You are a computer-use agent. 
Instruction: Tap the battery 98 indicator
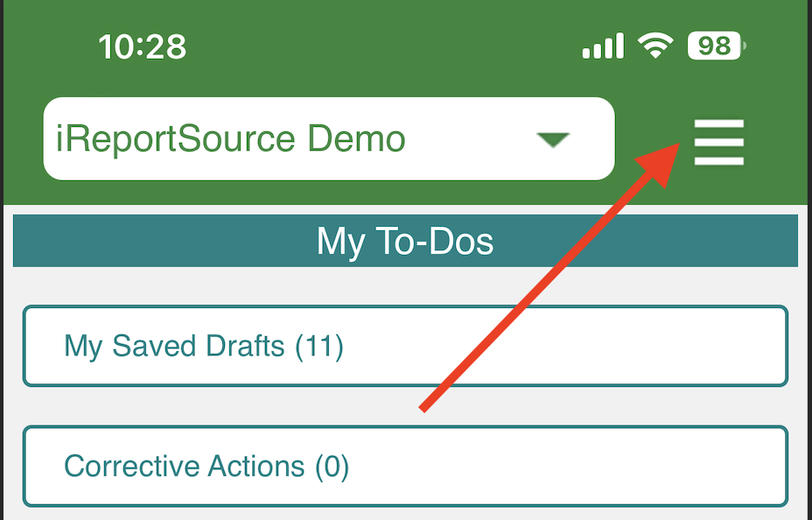[x=717, y=46]
